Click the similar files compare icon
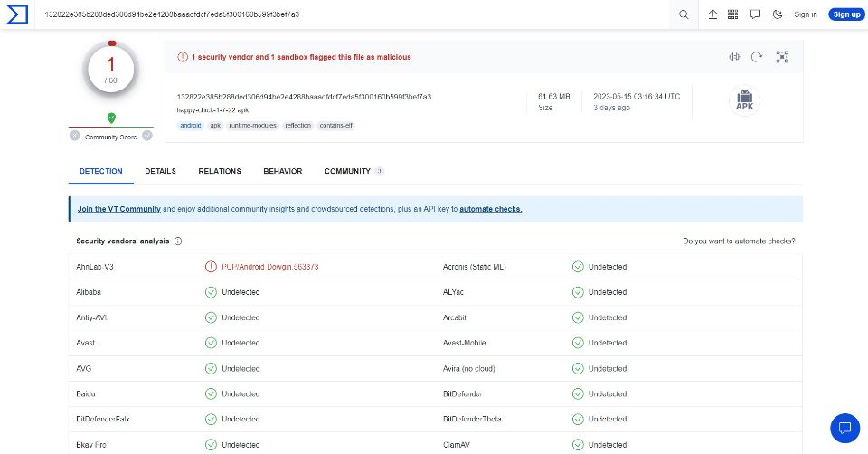Image resolution: width=868 pixels, height=454 pixels. tap(734, 56)
